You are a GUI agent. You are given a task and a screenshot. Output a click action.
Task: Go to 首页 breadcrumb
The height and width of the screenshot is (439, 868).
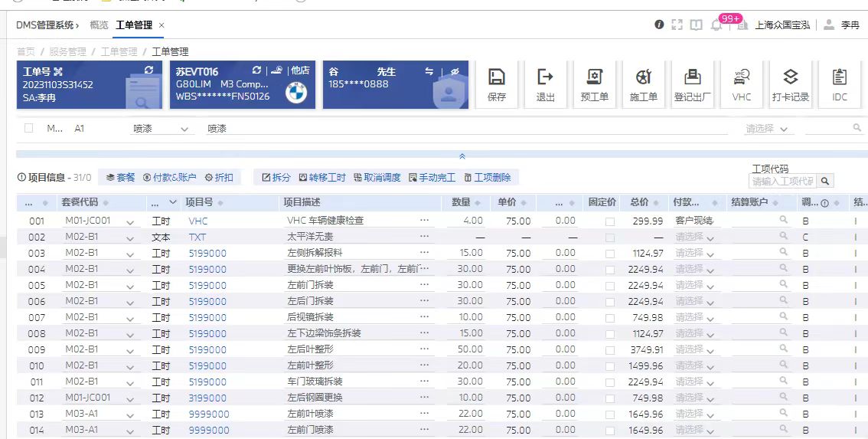tap(25, 51)
